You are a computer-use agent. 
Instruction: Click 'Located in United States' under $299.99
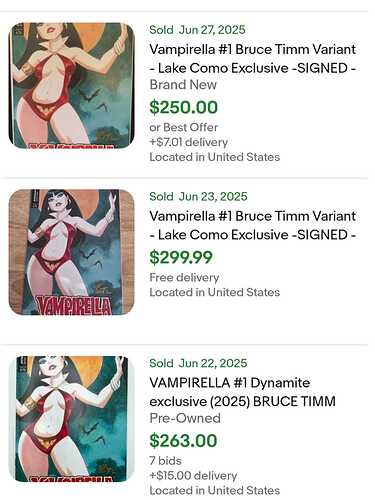tap(215, 292)
